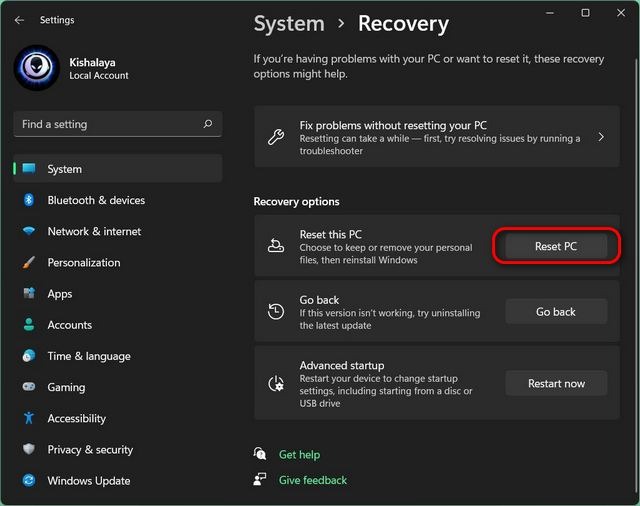Click System in the breadcrumb header
Image resolution: width=640 pixels, height=506 pixels.
point(289,24)
